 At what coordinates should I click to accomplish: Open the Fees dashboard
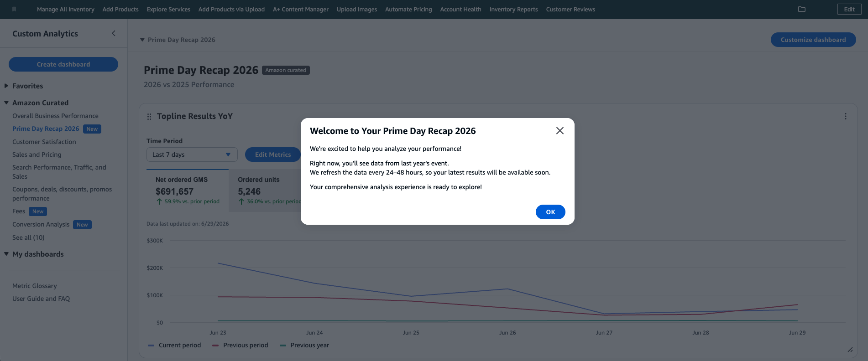coord(19,211)
